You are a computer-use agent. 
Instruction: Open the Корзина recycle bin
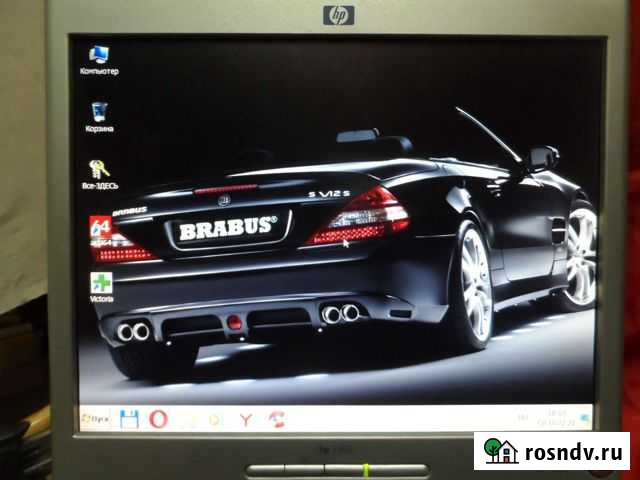[x=100, y=112]
